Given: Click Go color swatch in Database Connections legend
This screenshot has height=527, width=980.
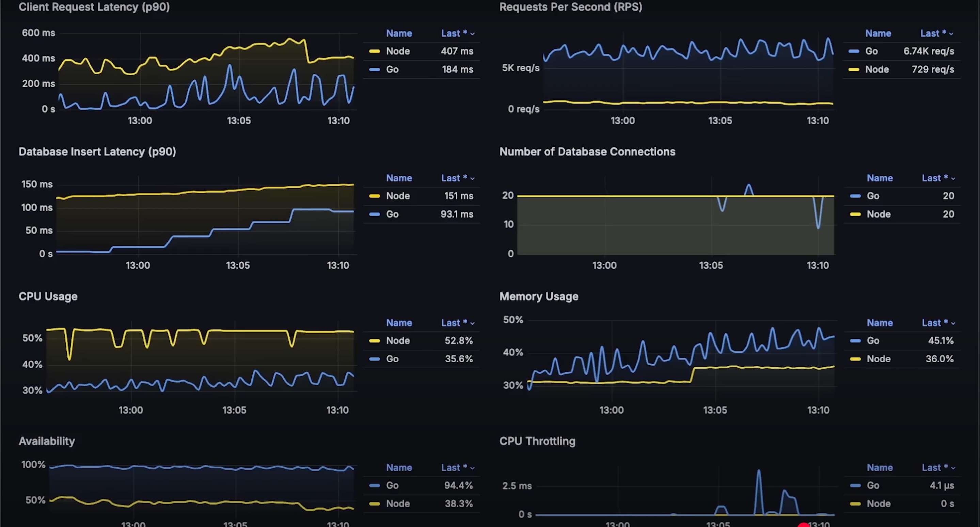Looking at the screenshot, I should point(855,196).
